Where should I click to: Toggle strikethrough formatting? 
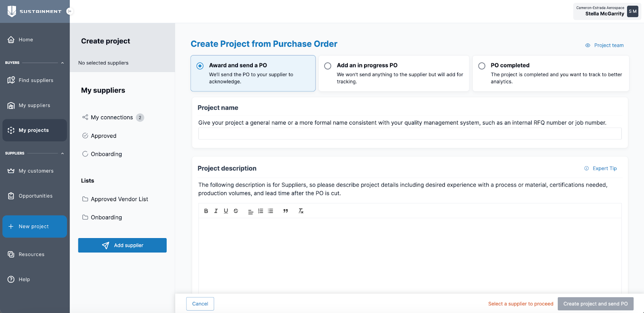tap(236, 211)
